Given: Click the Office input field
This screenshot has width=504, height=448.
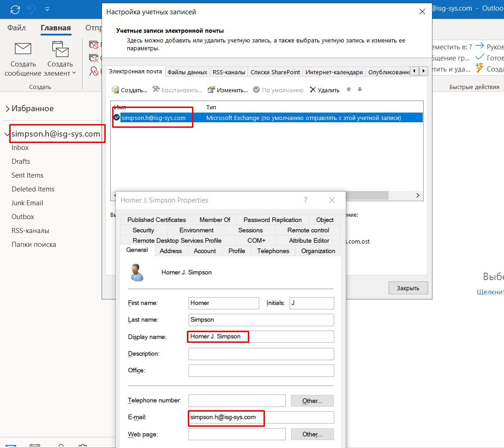Looking at the screenshot, I should coord(261,370).
